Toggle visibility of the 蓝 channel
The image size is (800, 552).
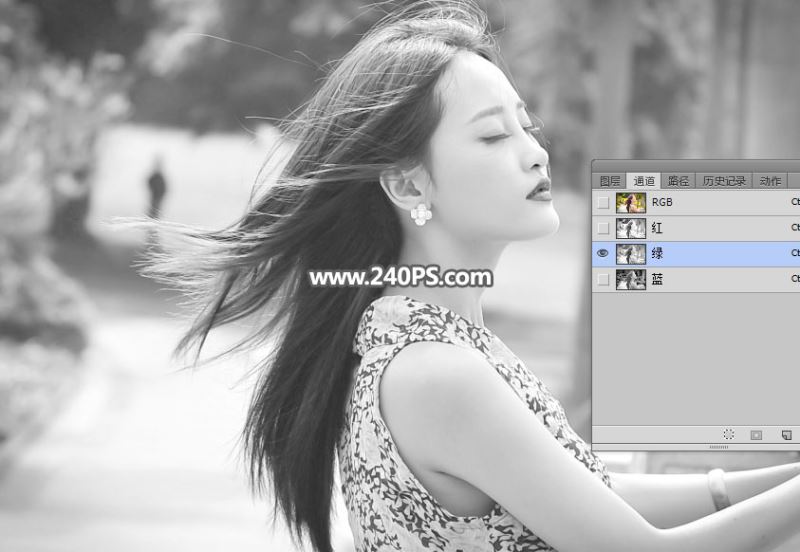point(603,280)
